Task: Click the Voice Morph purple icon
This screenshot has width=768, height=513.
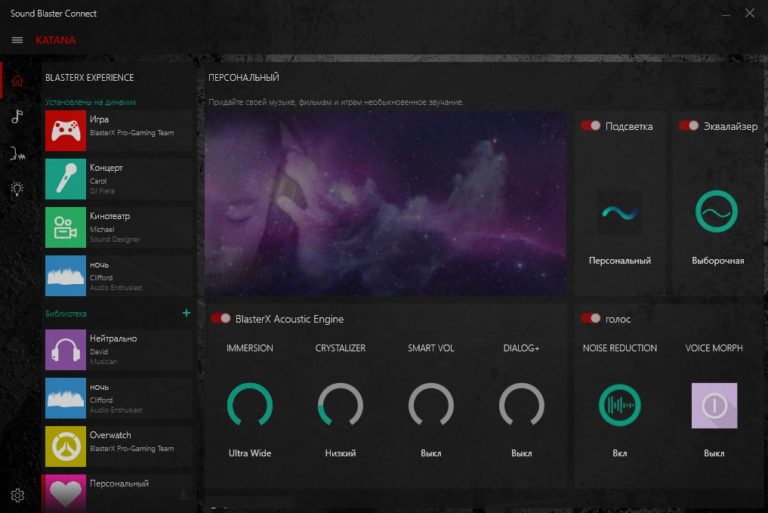Action: click(714, 406)
